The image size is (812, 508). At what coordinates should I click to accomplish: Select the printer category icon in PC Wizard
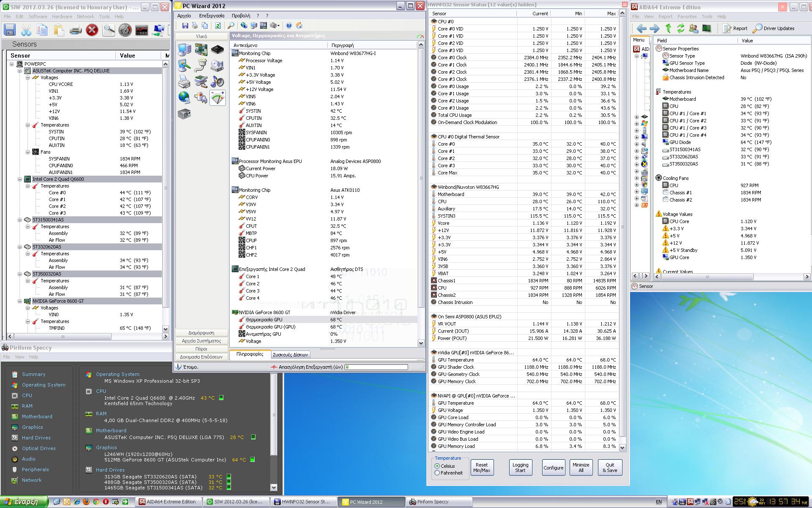coord(184,82)
